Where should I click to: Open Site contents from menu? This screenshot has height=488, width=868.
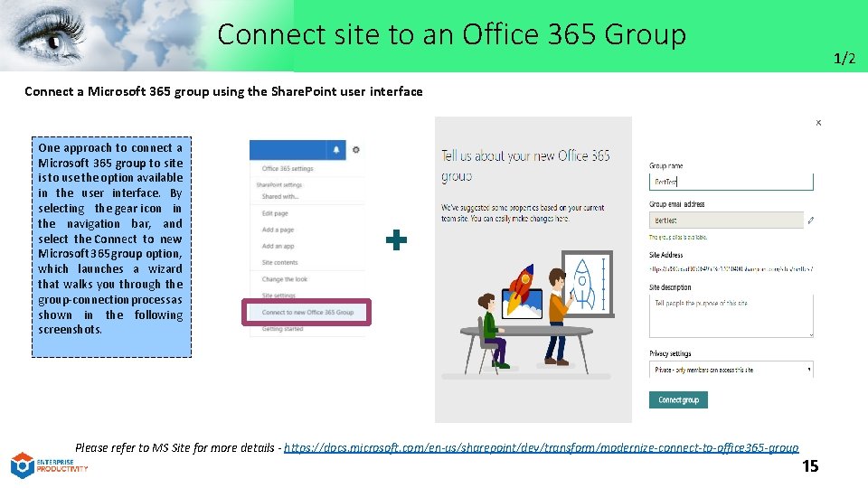279,262
